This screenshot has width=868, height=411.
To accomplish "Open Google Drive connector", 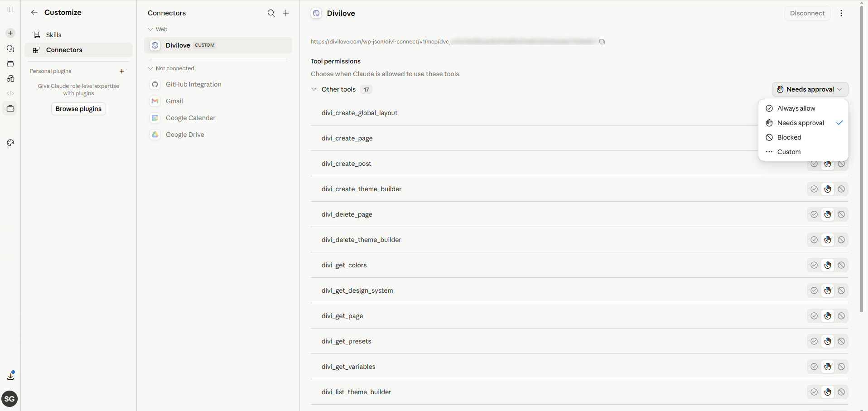I will pyautogui.click(x=218, y=135).
